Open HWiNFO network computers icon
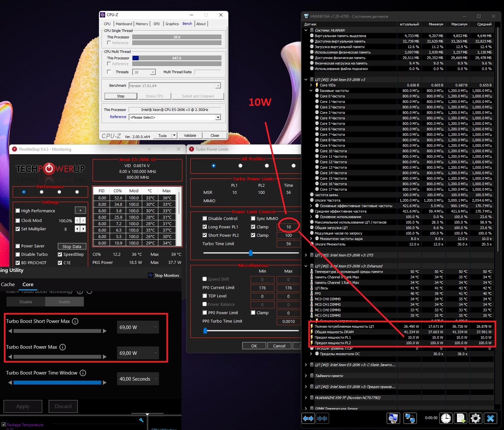The image size is (504, 430). (x=410, y=418)
